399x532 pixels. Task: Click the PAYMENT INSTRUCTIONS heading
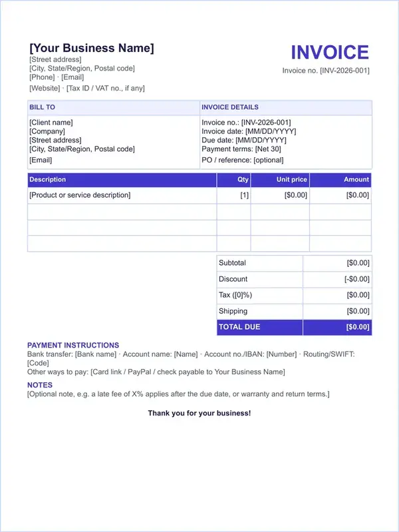73,346
